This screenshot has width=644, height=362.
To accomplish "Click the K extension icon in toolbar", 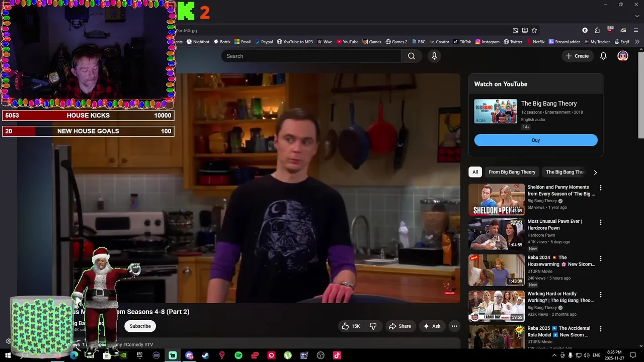I will pos(585,30).
